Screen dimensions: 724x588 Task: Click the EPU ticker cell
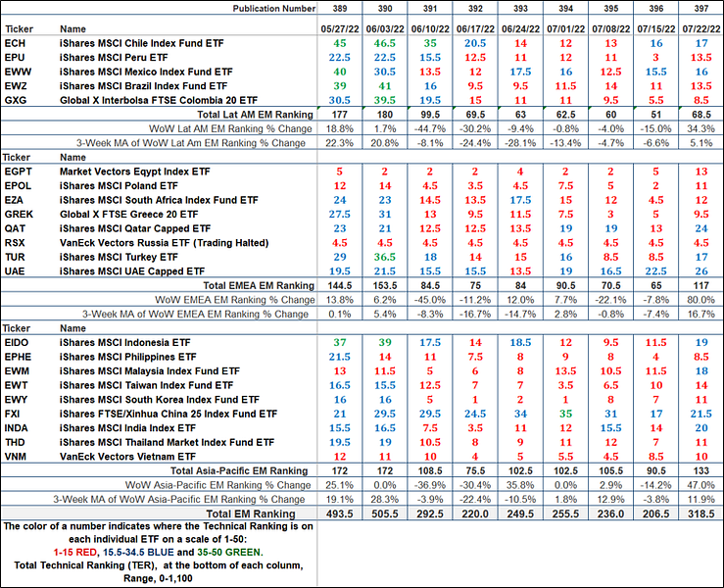15,58
